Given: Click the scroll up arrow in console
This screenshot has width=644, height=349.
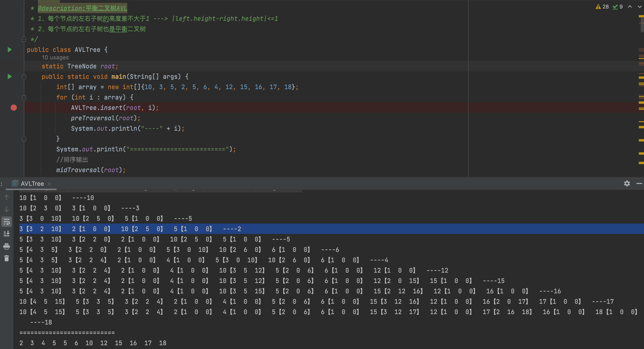Looking at the screenshot, I should coord(7,197).
